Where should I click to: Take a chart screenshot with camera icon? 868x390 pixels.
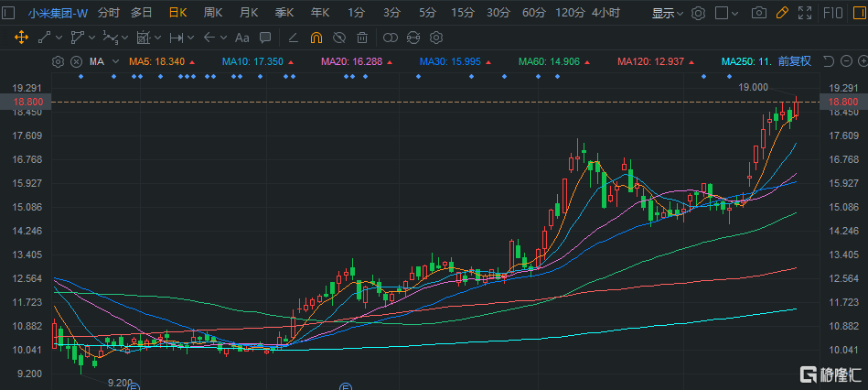pos(758,13)
